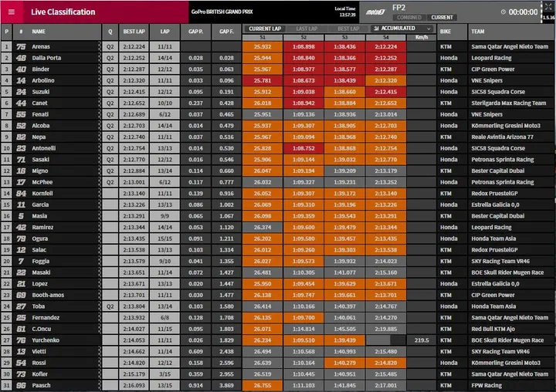Click team name FPW Racing
This screenshot has height=392, width=556.
tap(486, 385)
